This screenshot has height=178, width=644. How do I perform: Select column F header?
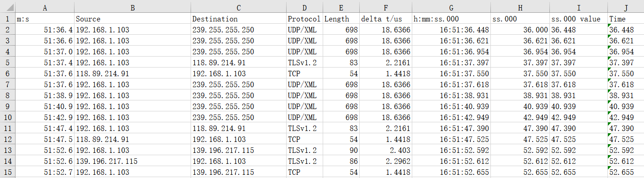tap(386, 7)
